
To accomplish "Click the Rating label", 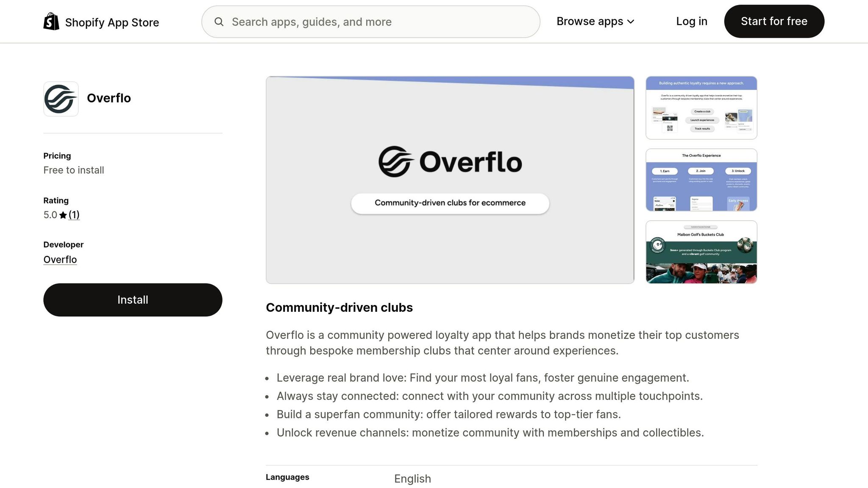I will pos(56,201).
